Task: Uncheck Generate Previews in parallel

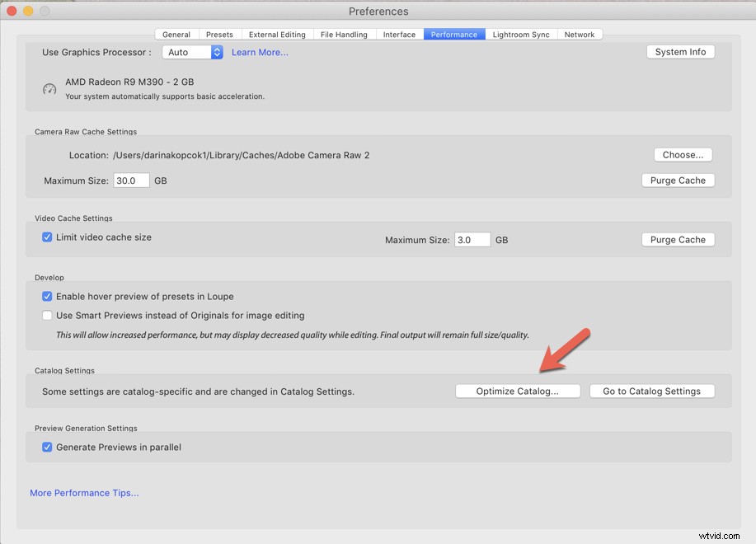Action: click(47, 446)
